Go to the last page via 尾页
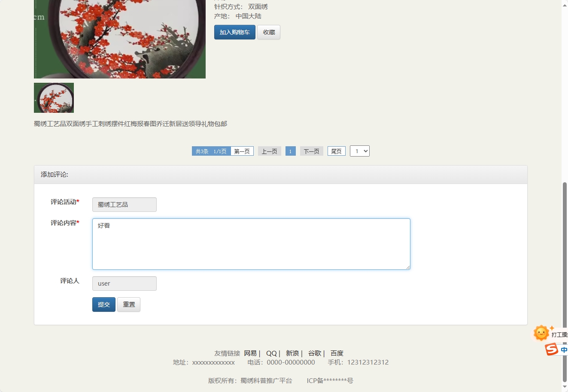Viewport: 568px width, 392px height. click(x=336, y=151)
